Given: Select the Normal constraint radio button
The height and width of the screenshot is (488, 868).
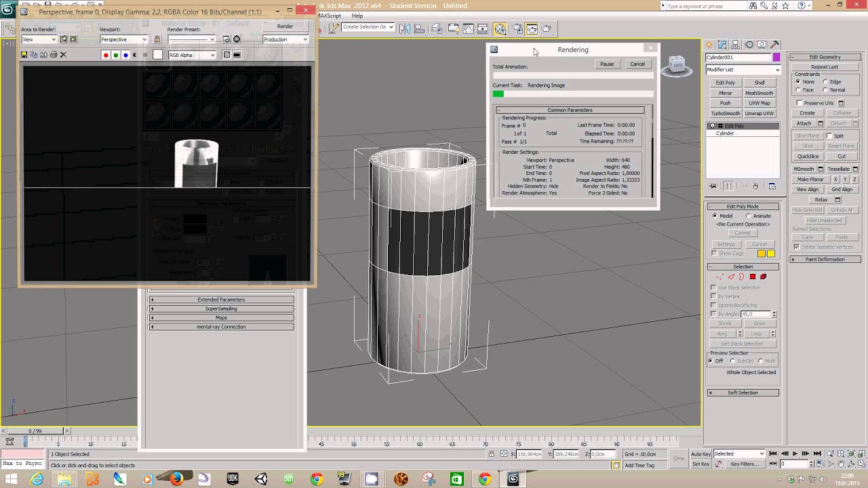Looking at the screenshot, I should [x=825, y=89].
